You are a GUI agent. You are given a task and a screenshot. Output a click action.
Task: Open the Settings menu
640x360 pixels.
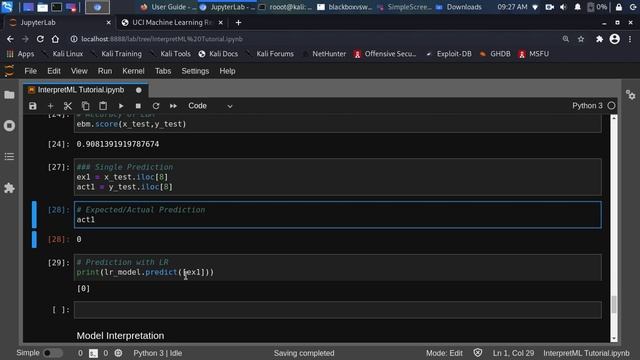click(195, 71)
